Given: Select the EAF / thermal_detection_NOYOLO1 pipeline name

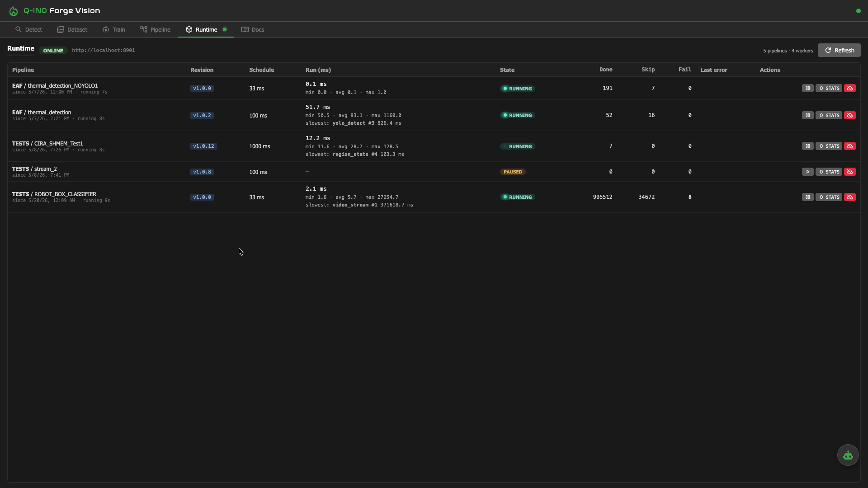Looking at the screenshot, I should coord(55,86).
